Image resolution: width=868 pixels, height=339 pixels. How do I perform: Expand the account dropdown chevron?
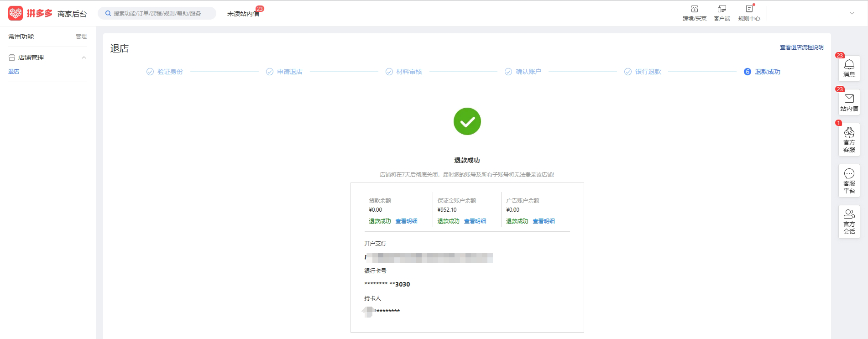pyautogui.click(x=852, y=13)
